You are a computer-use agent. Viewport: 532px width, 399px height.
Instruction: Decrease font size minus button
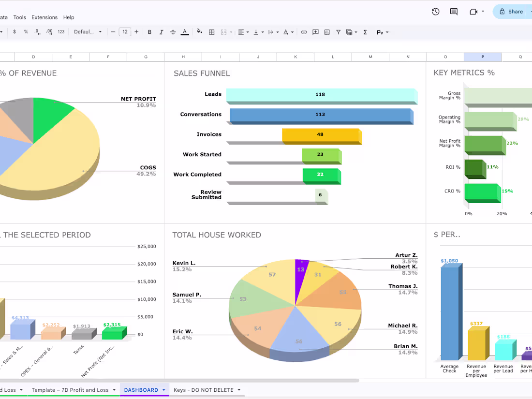click(x=113, y=32)
